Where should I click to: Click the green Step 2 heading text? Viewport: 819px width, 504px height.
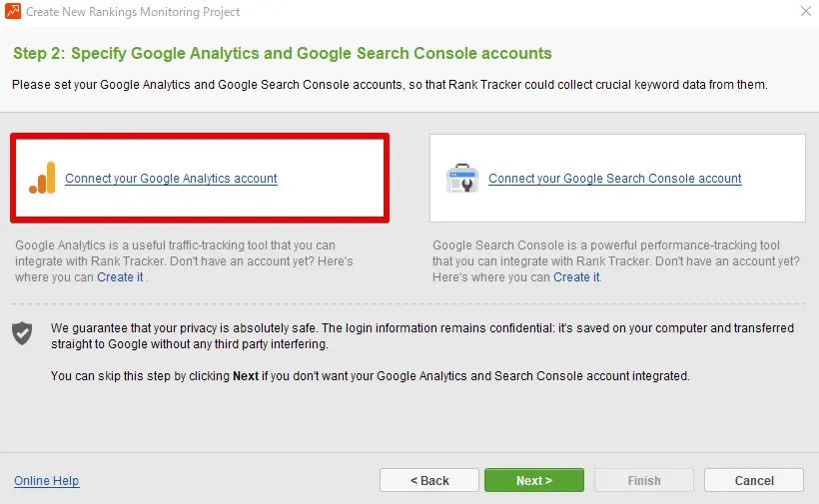(x=282, y=53)
